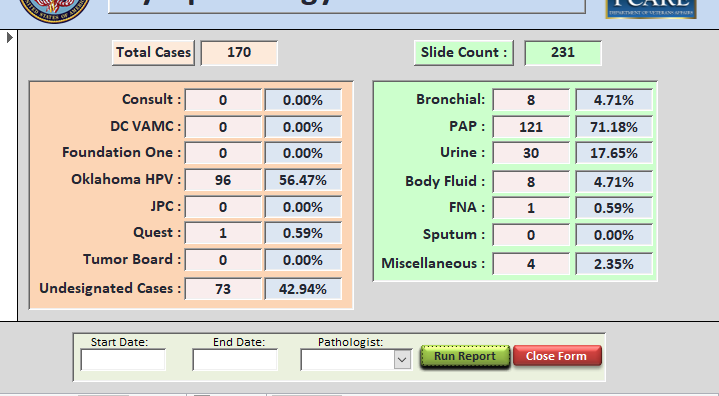
Task: Click the Sputum count field
Action: (531, 235)
